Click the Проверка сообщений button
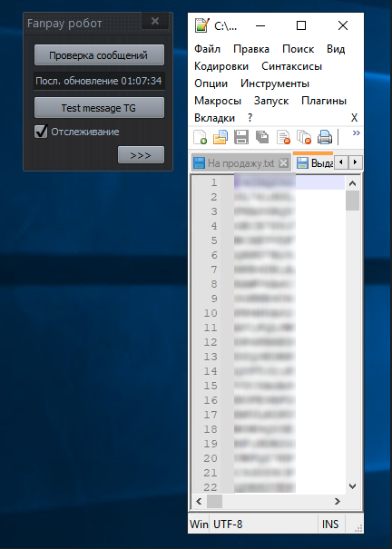 [x=99, y=55]
